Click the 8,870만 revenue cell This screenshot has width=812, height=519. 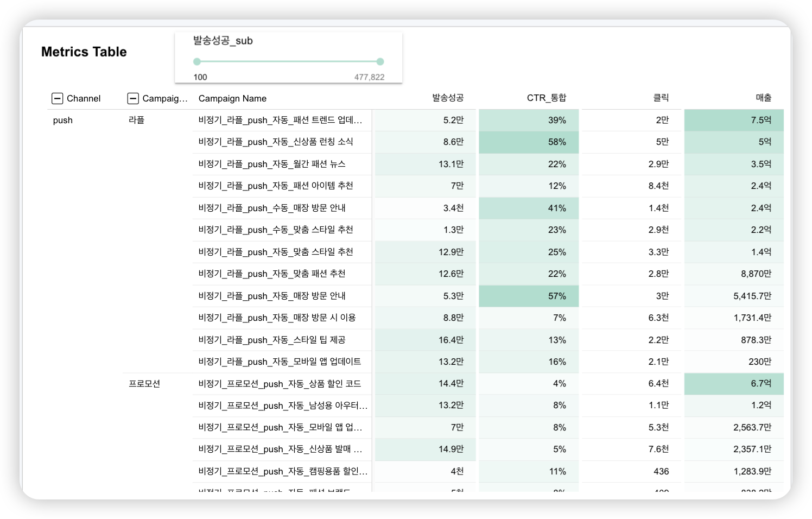pos(734,274)
